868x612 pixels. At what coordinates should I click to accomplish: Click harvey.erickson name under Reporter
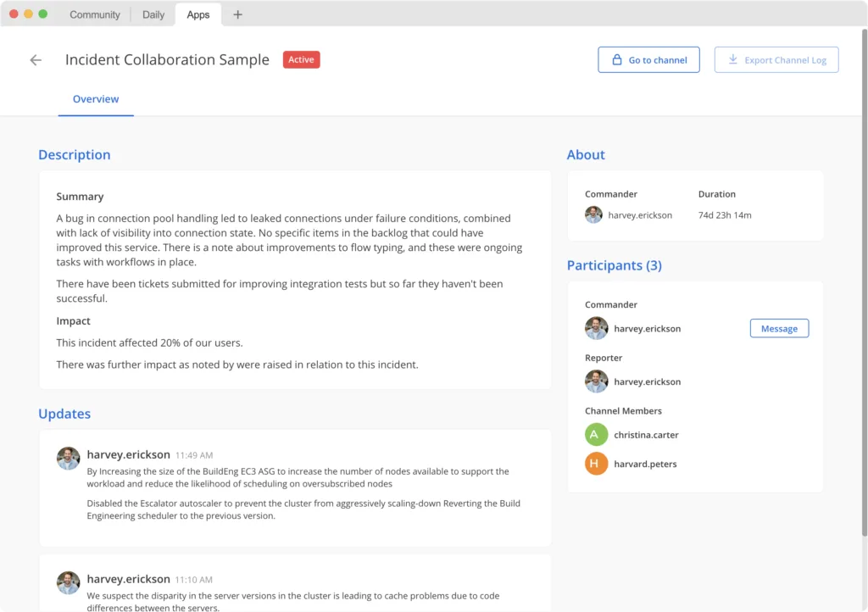(x=647, y=381)
